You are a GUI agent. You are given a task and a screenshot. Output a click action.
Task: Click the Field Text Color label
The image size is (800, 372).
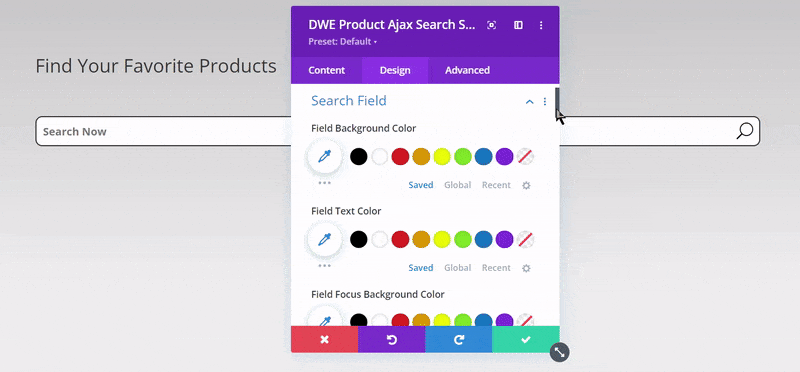pos(346,211)
